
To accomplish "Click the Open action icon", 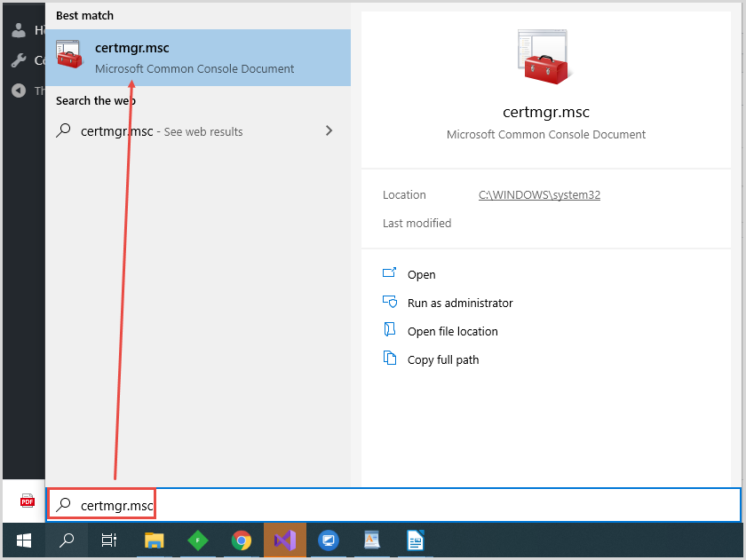I will [x=390, y=272].
